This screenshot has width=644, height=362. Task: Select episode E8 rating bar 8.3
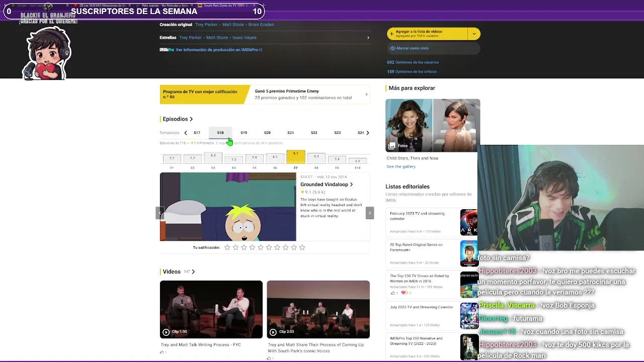click(x=316, y=158)
